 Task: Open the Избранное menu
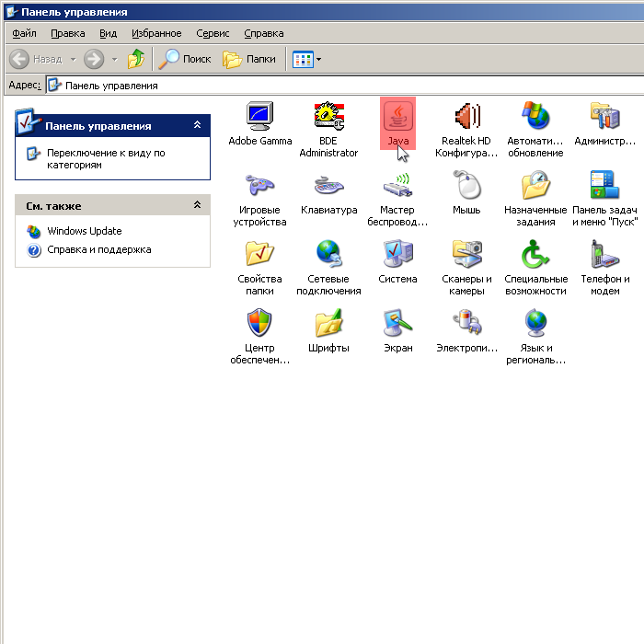click(x=156, y=33)
